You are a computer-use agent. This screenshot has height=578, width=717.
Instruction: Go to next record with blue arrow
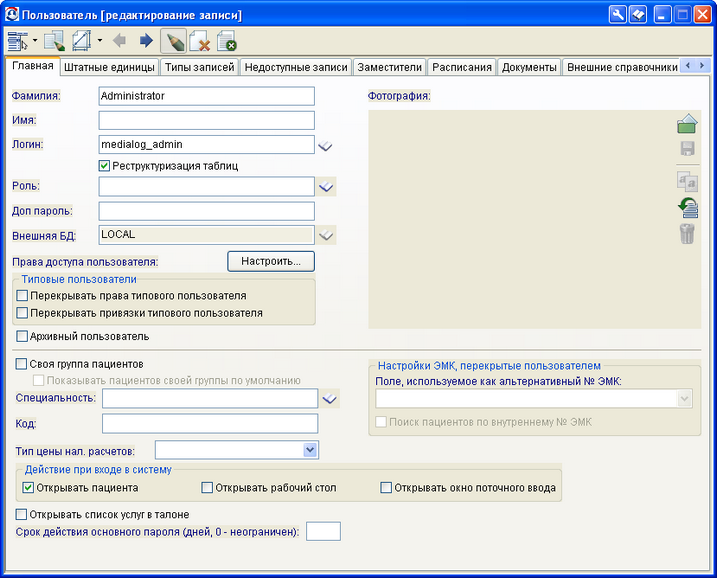point(146,41)
